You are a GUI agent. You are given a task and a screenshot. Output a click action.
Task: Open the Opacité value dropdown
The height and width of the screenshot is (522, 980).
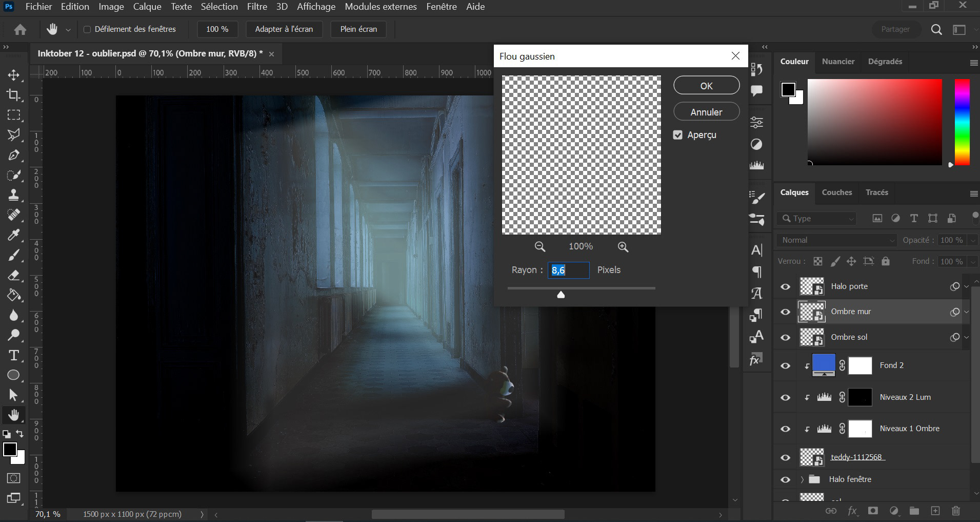click(x=973, y=240)
